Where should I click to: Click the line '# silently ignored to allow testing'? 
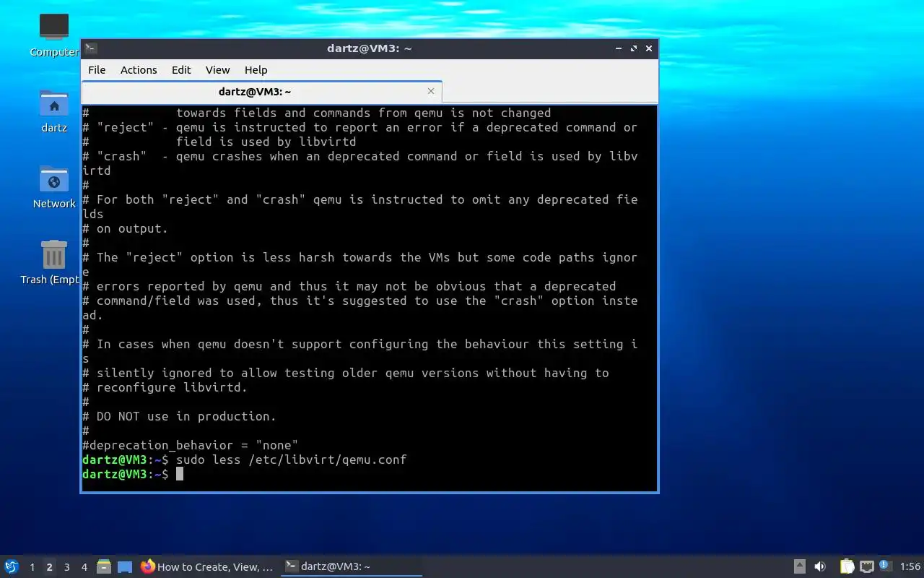345,373
